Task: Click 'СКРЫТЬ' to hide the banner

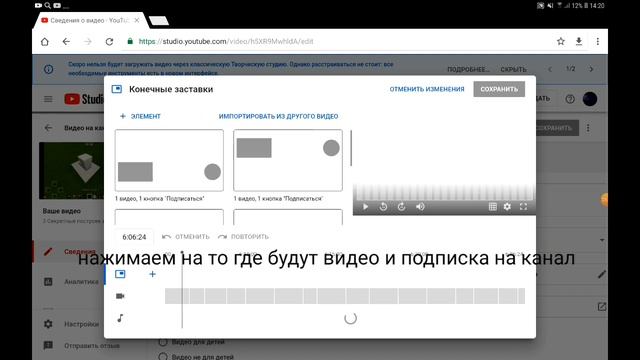Action: [513, 69]
